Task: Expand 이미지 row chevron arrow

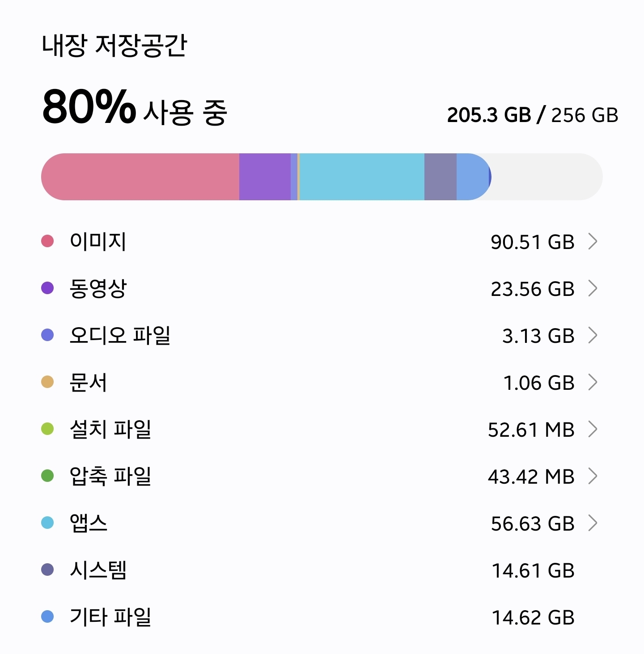Action: point(593,241)
